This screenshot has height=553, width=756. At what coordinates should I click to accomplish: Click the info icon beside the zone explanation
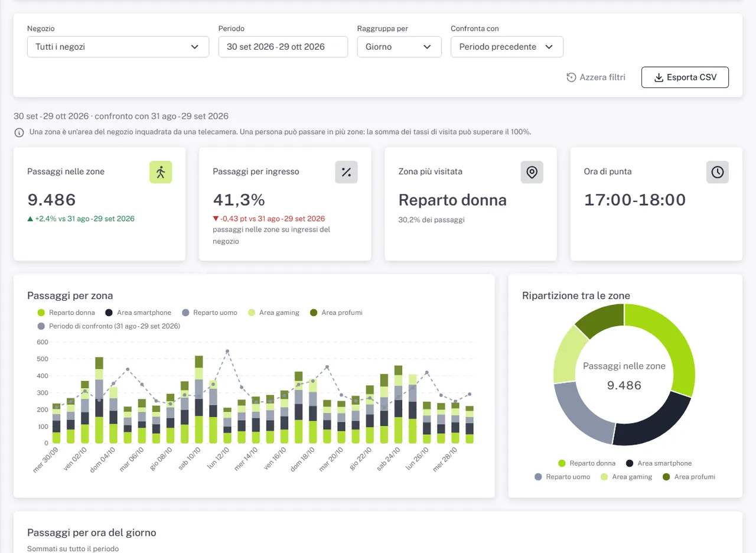pos(19,132)
